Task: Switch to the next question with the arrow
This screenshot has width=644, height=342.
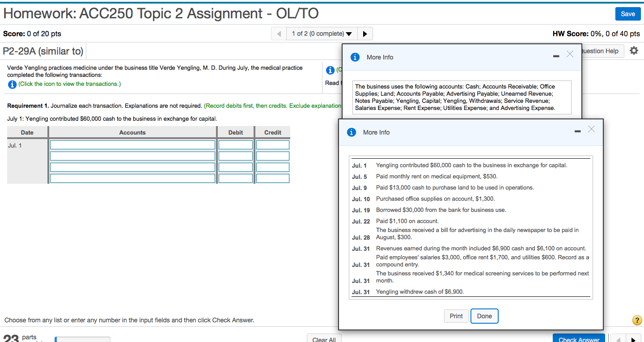Action: 365,33
